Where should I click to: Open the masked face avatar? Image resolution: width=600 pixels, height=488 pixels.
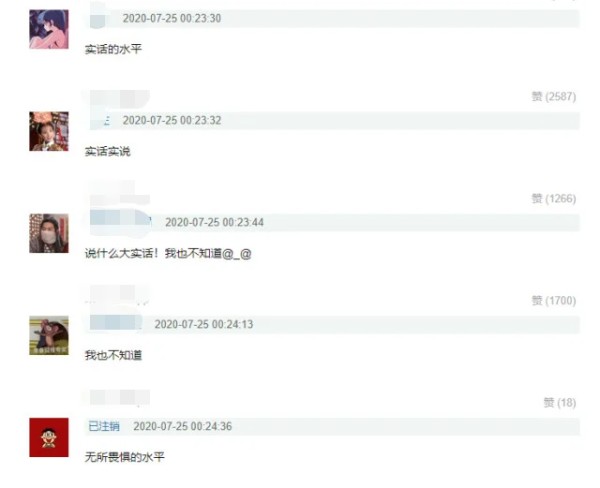(49, 233)
